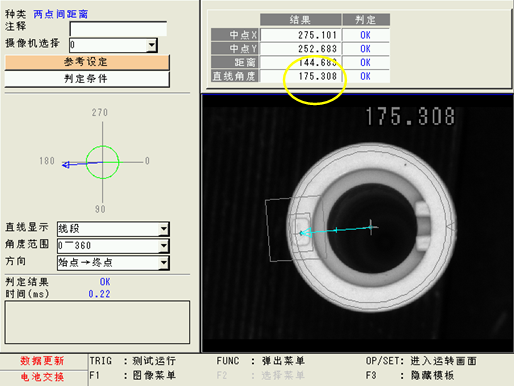Open the 判定条件 settings button
Viewport: 514px width, 387px height.
(87, 79)
